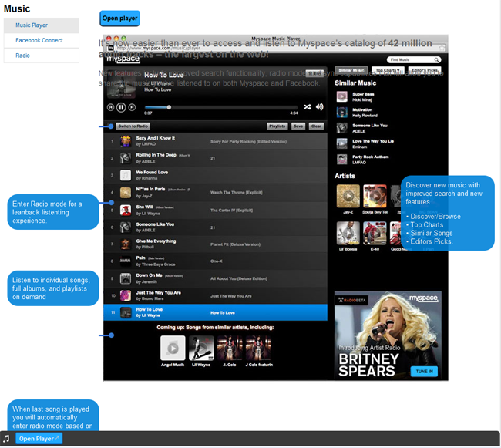The height and width of the screenshot is (448, 501).
Task: Select the We Found Love track
Action: (x=215, y=175)
